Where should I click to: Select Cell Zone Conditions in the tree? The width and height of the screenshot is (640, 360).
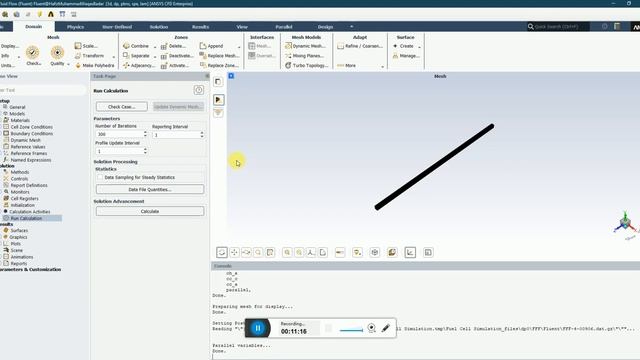pyautogui.click(x=31, y=127)
